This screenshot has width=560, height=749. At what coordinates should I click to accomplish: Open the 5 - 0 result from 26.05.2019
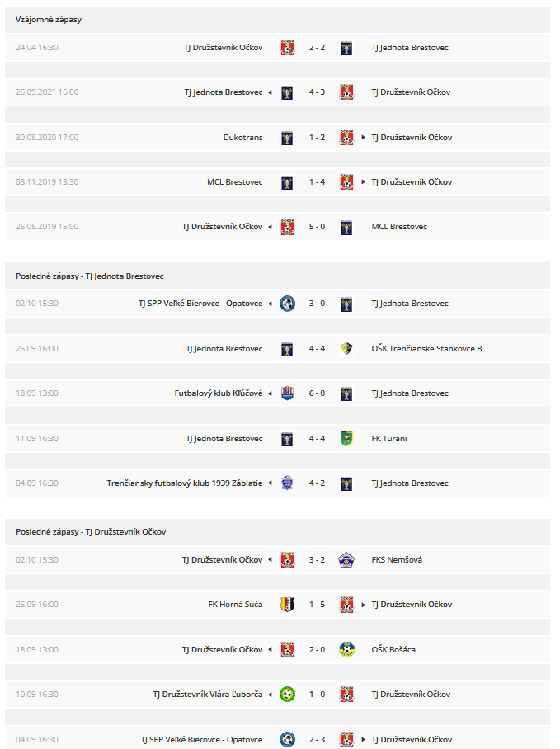click(317, 226)
